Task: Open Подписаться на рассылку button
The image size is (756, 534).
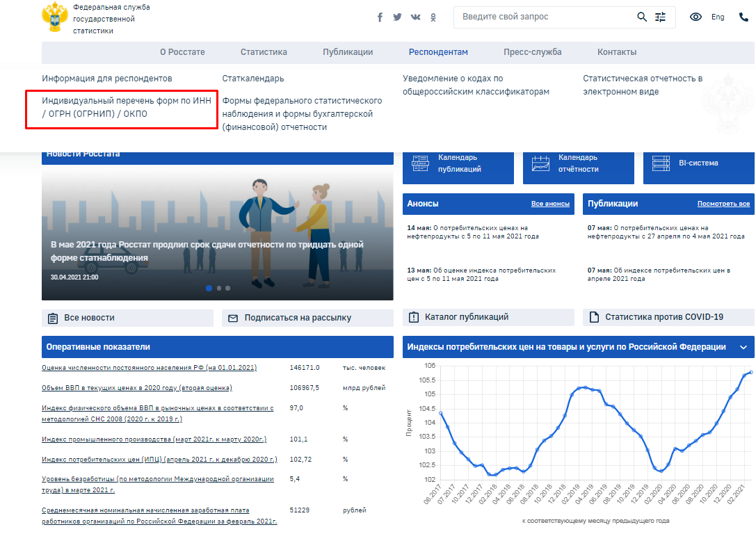Action: (298, 318)
